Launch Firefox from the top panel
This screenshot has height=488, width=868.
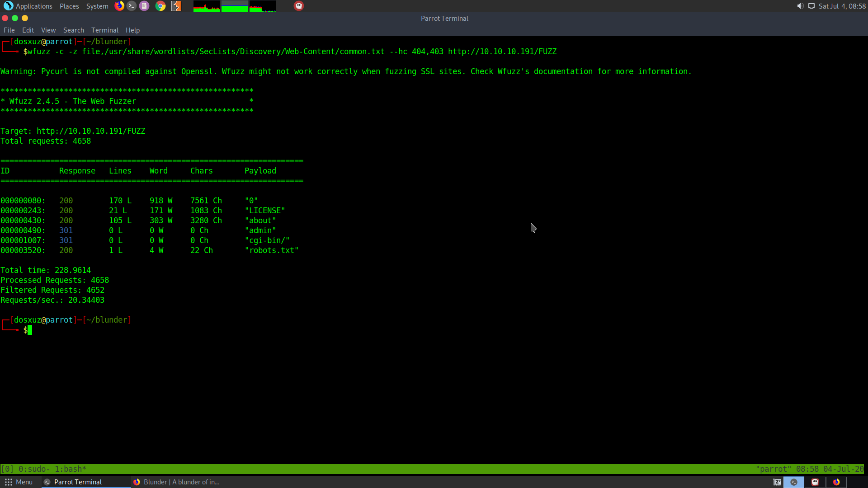pos(119,6)
